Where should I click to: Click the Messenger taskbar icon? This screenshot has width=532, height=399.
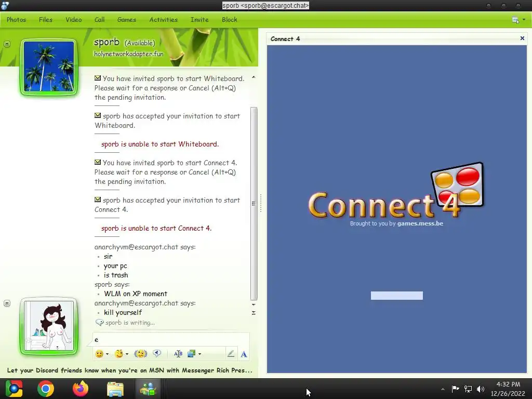tap(148, 389)
